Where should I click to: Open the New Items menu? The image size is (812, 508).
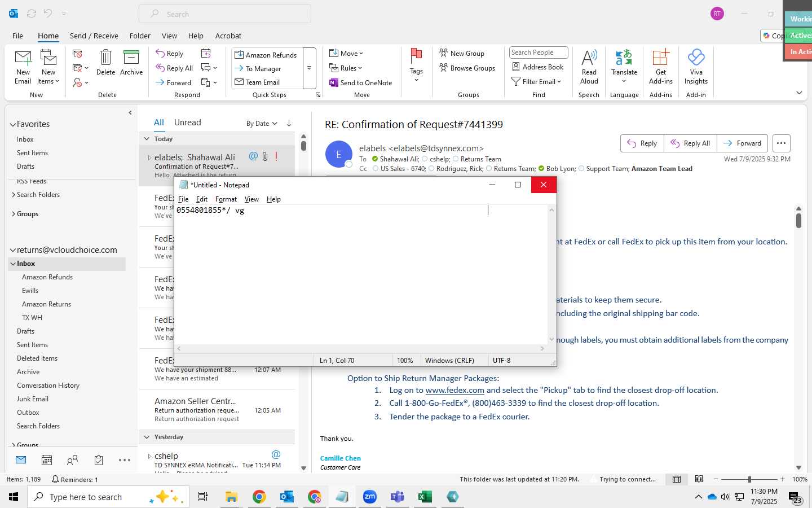48,67
